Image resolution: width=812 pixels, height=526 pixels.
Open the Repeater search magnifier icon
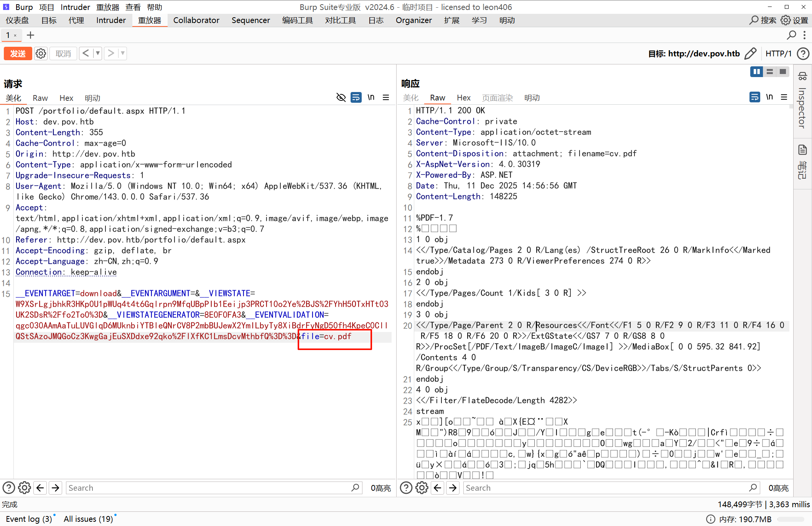[x=791, y=35]
